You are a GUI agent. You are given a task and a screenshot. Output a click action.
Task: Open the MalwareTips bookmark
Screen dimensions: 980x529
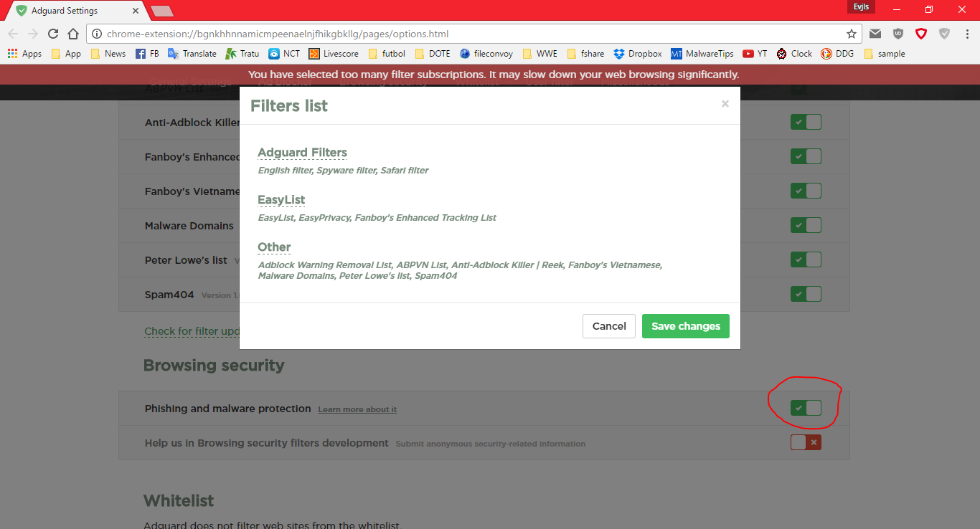702,54
